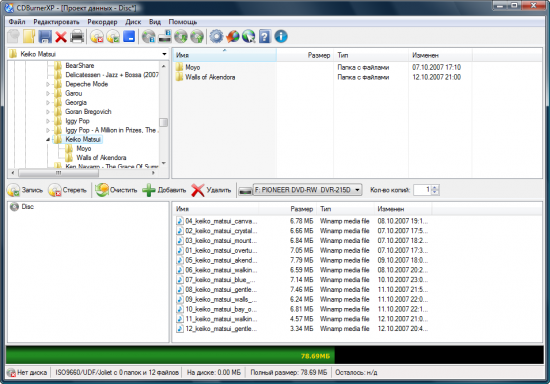Viewport: 550px width, 384px height.
Task: Expand the Goran Bregovich folder
Action: pyautogui.click(x=48, y=112)
